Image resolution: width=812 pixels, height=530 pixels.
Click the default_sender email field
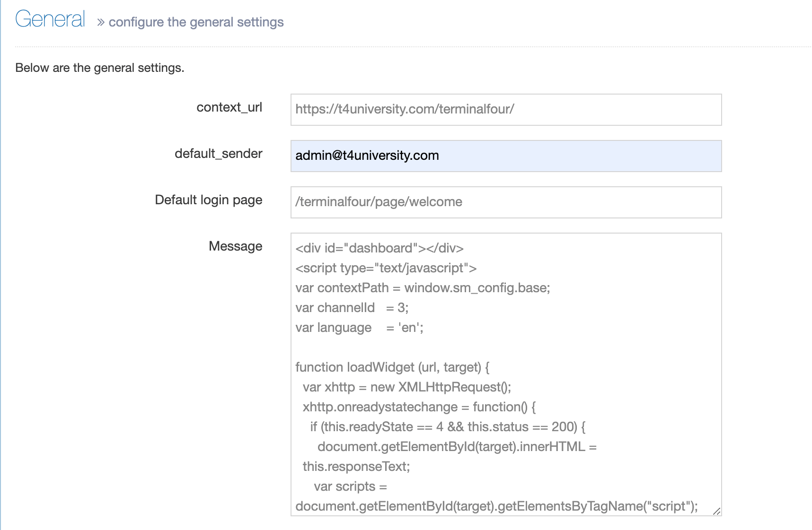tap(505, 156)
